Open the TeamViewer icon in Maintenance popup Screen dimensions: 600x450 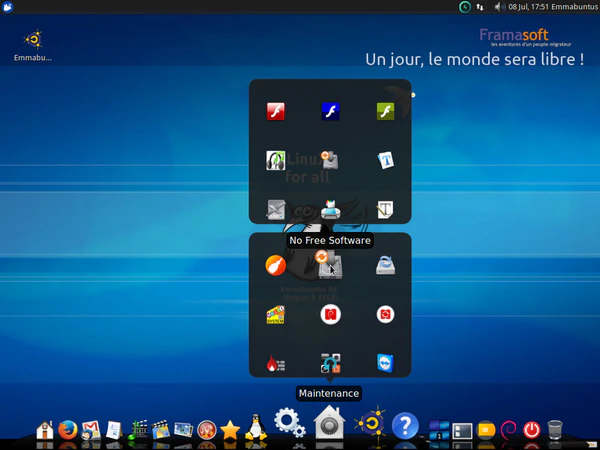tap(386, 364)
